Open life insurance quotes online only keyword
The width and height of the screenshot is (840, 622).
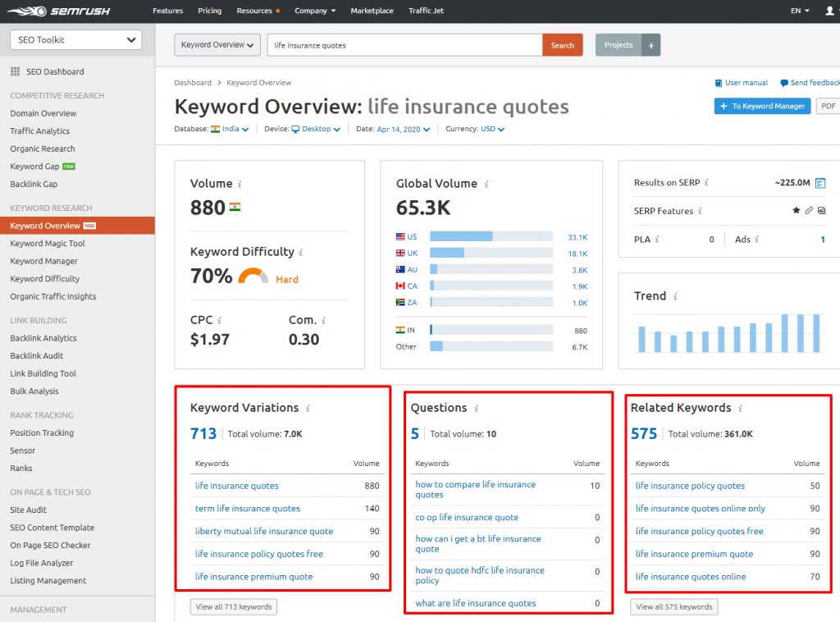701,509
